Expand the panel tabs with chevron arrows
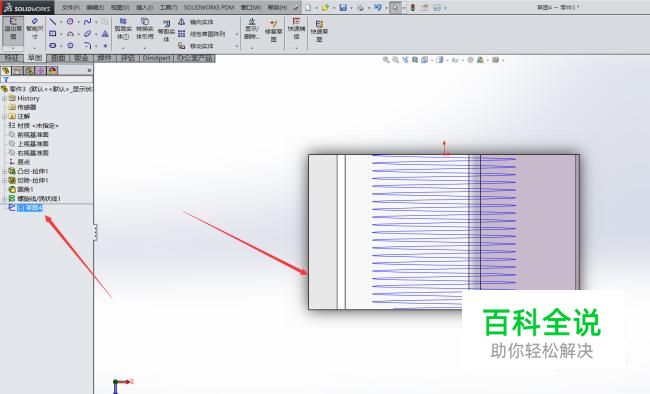The height and width of the screenshot is (394, 650). point(89,71)
